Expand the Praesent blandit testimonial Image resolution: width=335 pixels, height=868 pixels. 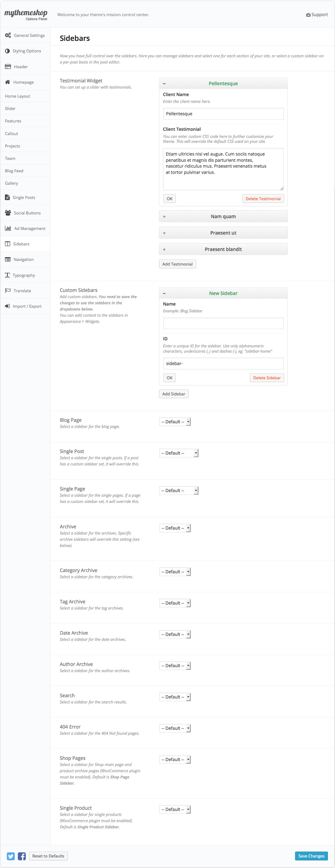[x=223, y=249]
